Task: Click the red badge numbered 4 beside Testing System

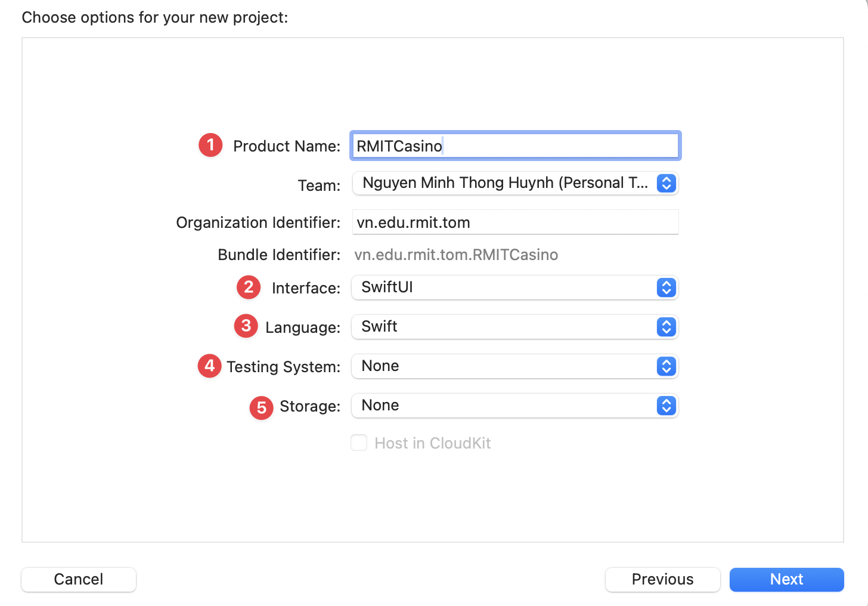Action: (209, 366)
